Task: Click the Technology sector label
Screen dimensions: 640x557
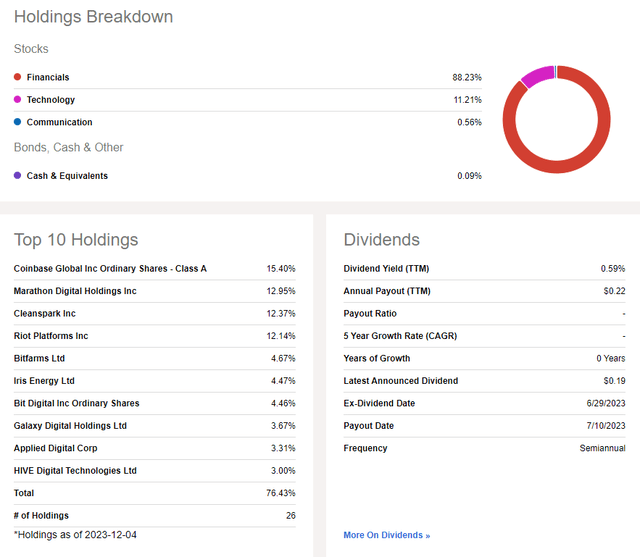Action: 51,100
